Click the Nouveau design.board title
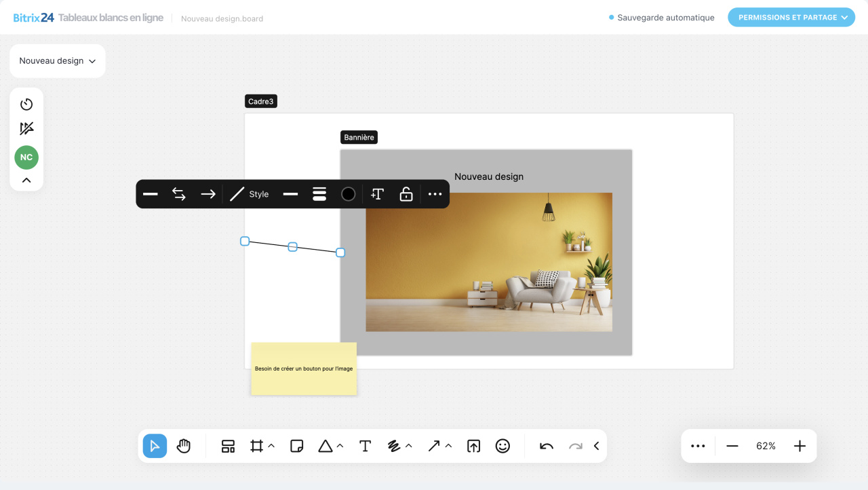Viewport: 868px width, 490px height. click(221, 18)
